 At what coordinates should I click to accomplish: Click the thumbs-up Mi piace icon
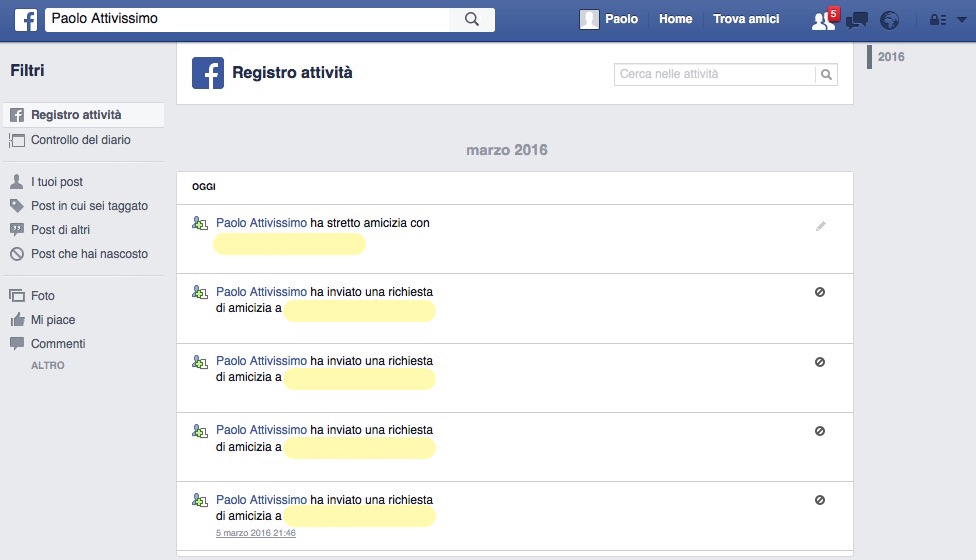(17, 319)
